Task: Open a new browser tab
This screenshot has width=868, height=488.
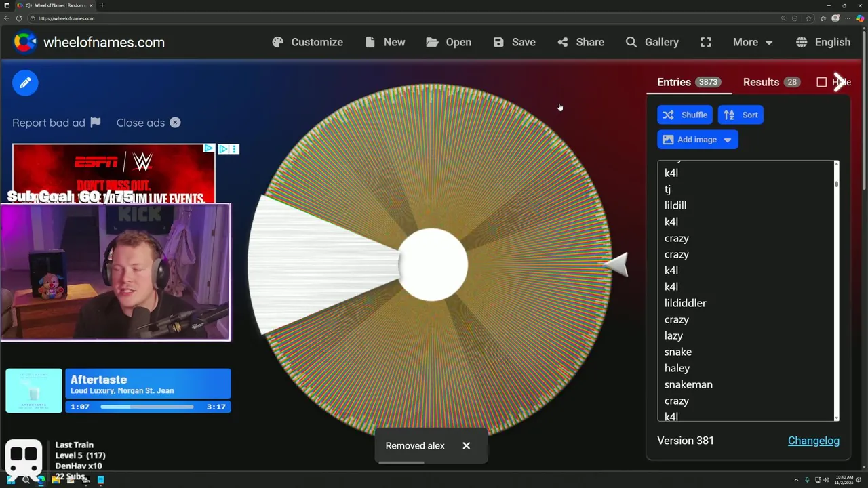Action: coord(102,5)
